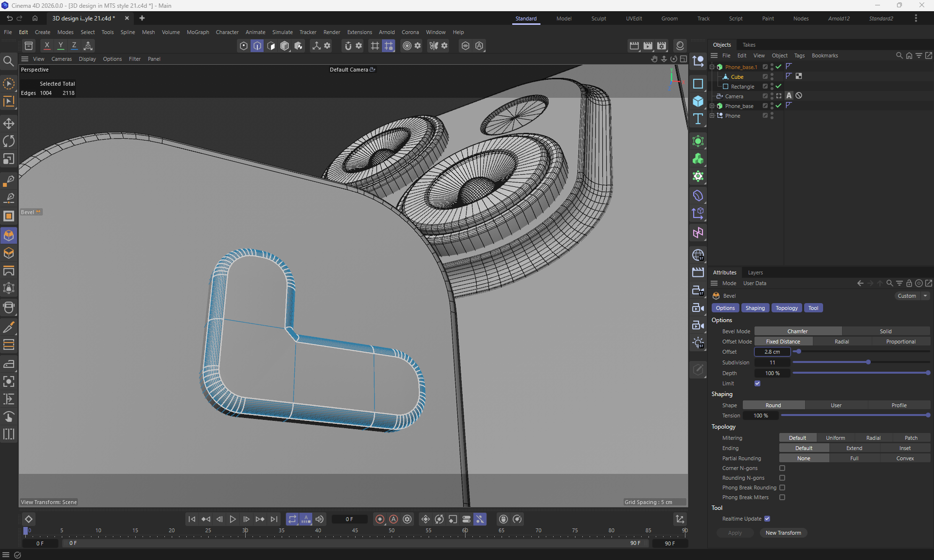Click the Text object icon
The height and width of the screenshot is (560, 934).
698,119
